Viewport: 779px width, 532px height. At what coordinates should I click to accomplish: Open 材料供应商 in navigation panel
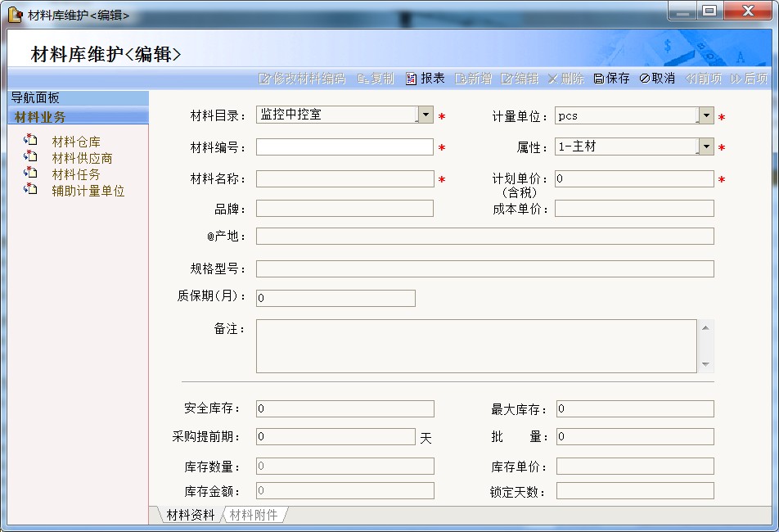[x=82, y=158]
